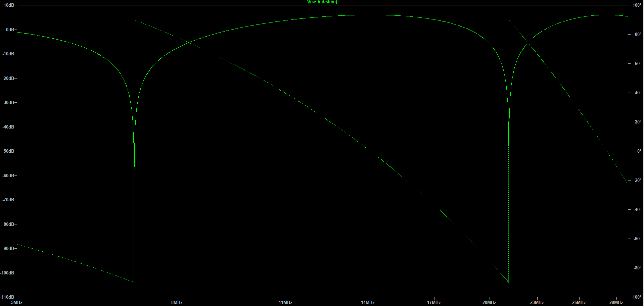Click the -30dB left axis label
644x306 pixels.
click(x=8, y=103)
